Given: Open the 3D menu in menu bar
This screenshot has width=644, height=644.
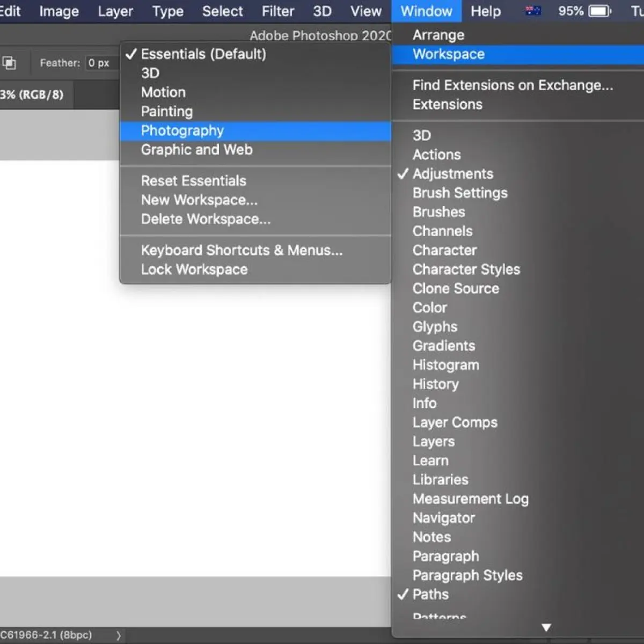Looking at the screenshot, I should coord(322,11).
